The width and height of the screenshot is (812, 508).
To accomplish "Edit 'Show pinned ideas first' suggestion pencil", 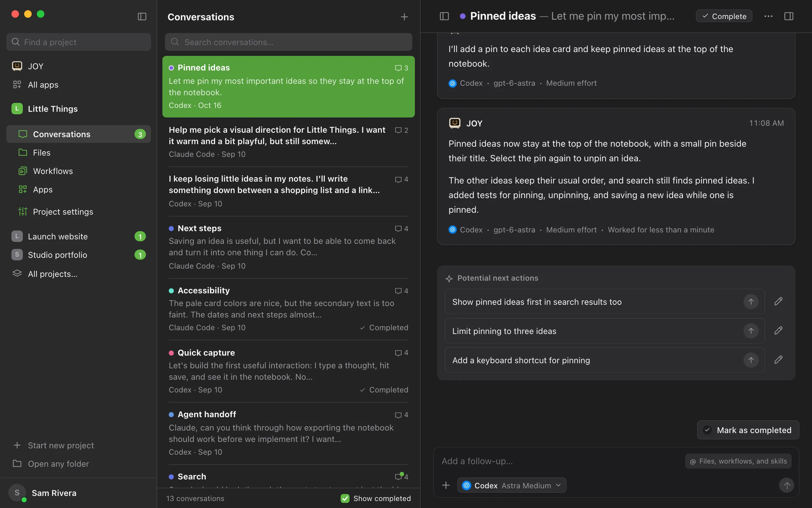I will (x=778, y=301).
